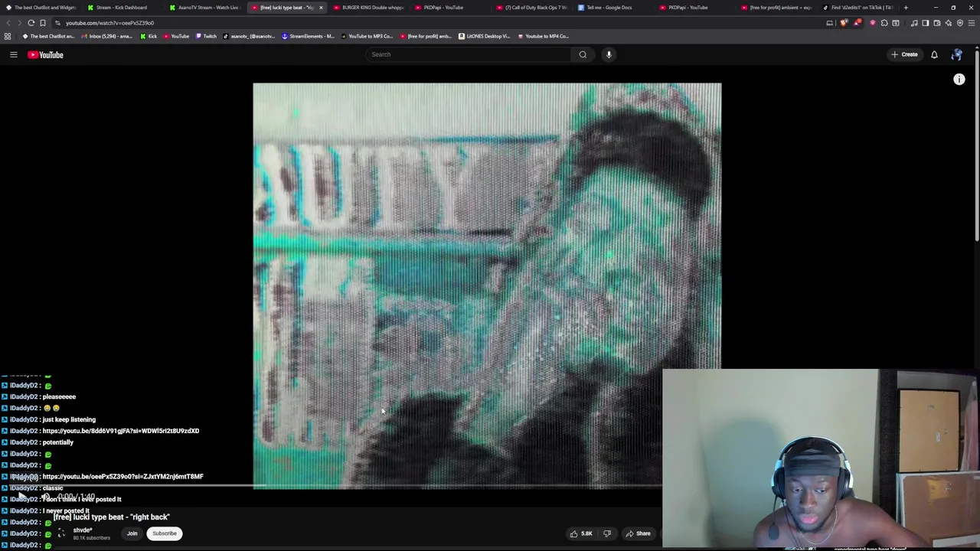This screenshot has width=980, height=551.
Task: Click the video player frame
Action: click(x=487, y=285)
